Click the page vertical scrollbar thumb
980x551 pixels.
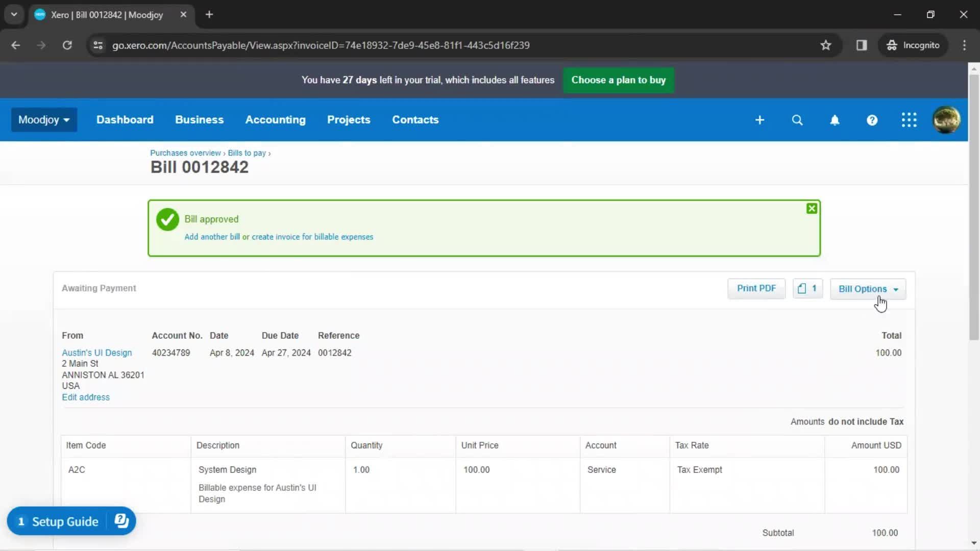click(x=973, y=207)
